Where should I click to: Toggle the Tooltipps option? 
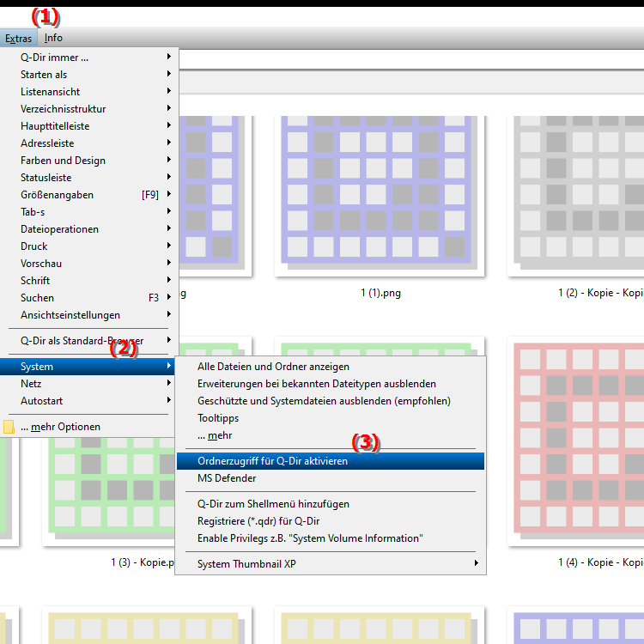pyautogui.click(x=218, y=418)
